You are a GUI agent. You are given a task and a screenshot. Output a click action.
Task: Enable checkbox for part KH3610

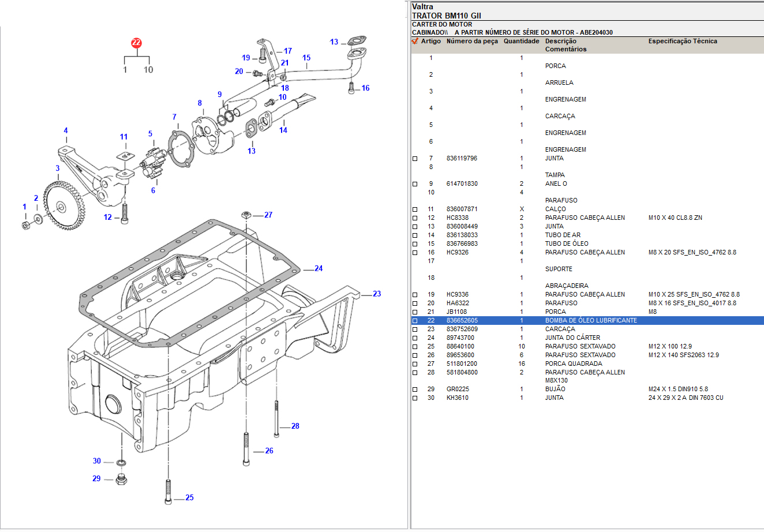(414, 398)
